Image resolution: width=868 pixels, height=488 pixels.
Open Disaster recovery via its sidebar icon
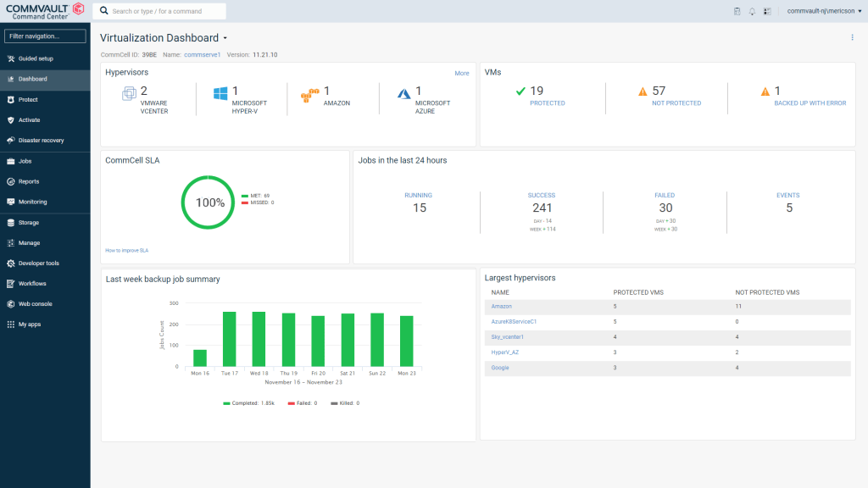tap(10, 141)
